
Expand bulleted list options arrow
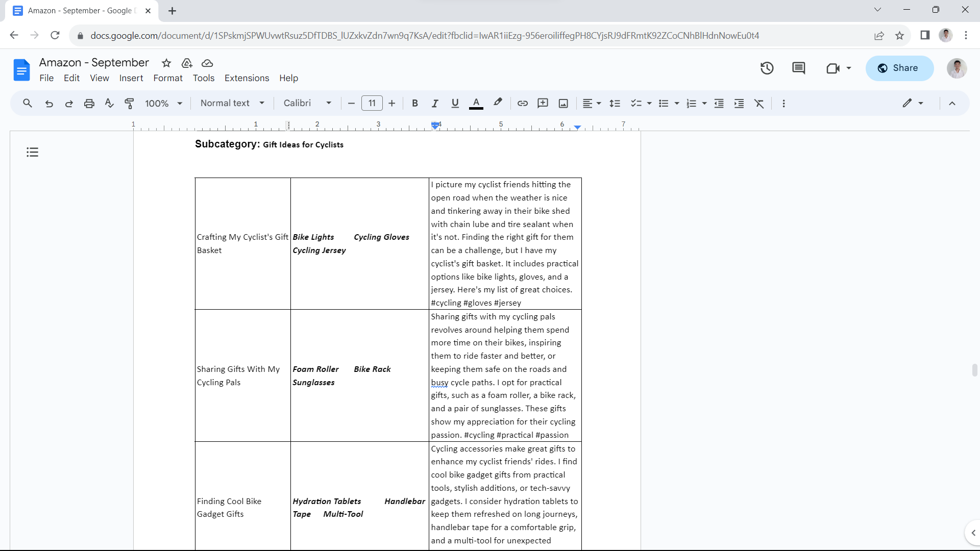677,103
